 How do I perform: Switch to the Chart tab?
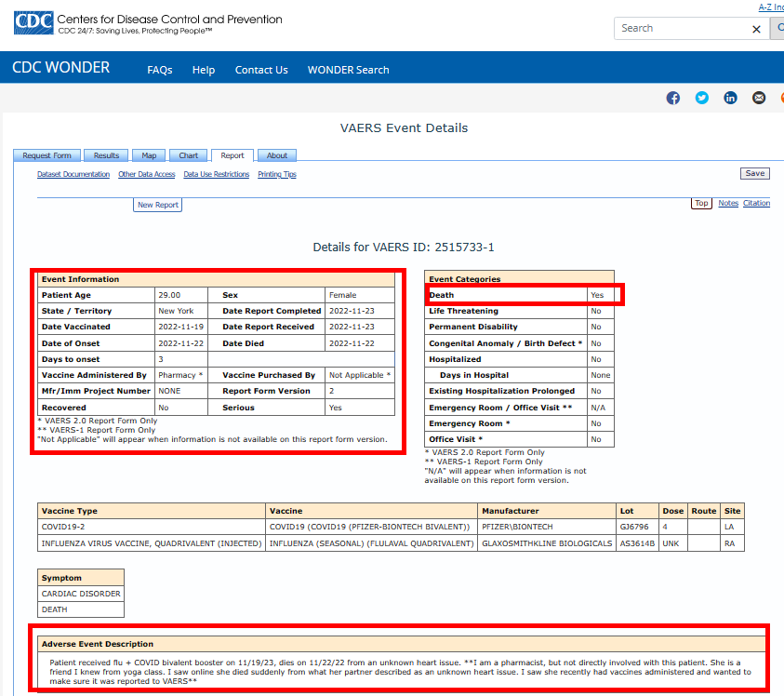coord(189,155)
